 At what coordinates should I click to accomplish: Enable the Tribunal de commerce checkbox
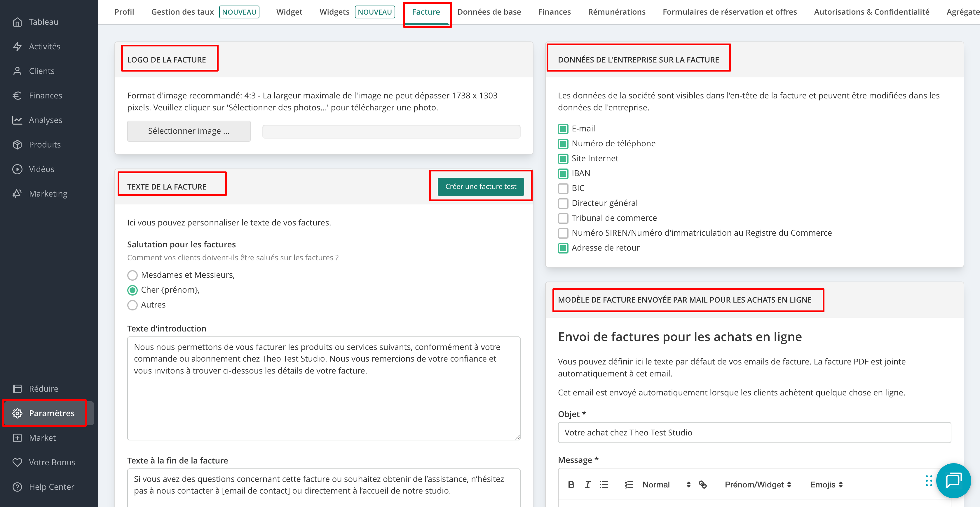pyautogui.click(x=563, y=218)
